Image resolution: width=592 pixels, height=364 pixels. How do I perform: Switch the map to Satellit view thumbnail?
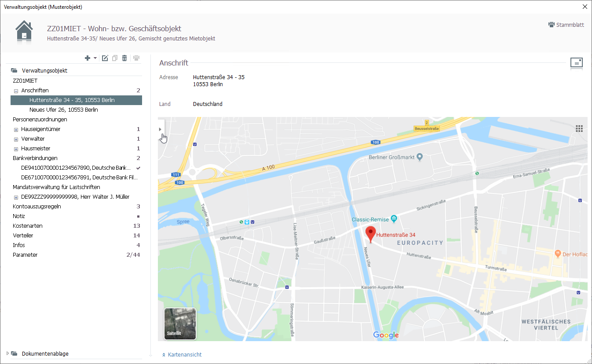click(180, 324)
